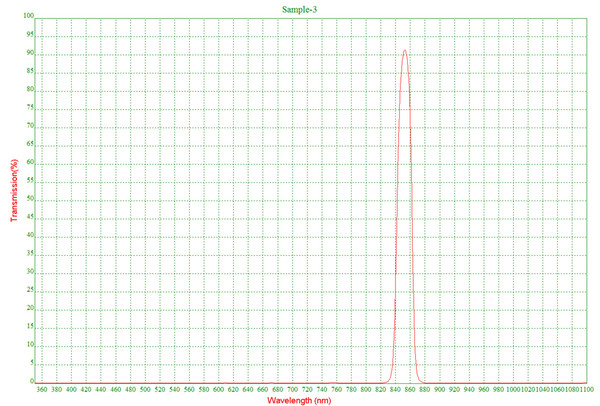Click the 860 wavelength tick label
Screen dimensions: 600x406
coord(410,390)
